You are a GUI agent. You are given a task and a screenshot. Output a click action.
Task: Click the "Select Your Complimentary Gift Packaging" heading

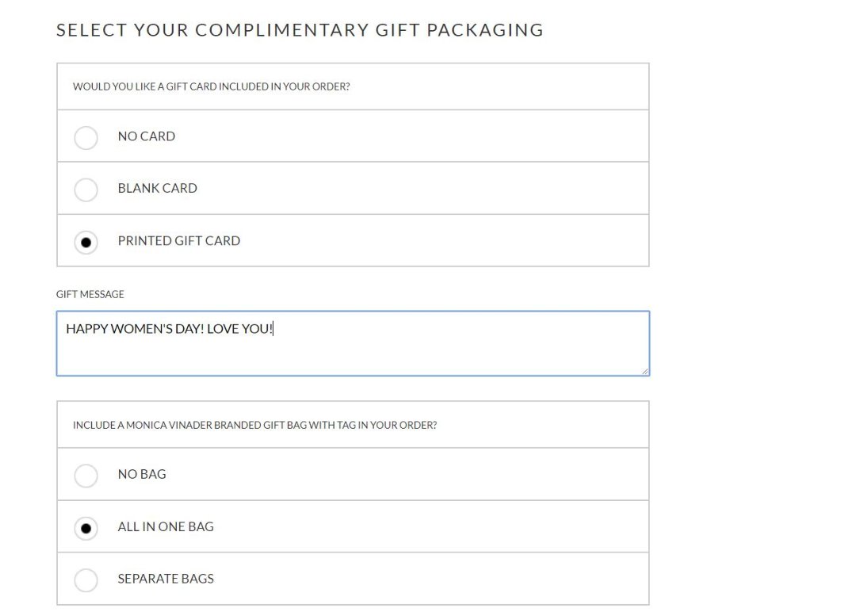point(300,30)
